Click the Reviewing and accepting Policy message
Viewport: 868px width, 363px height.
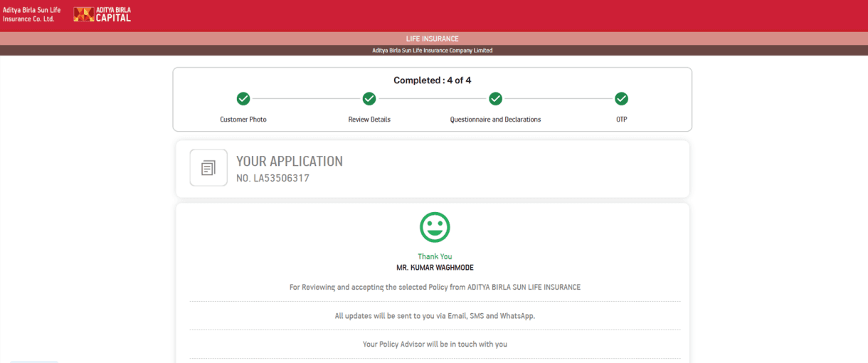click(435, 288)
